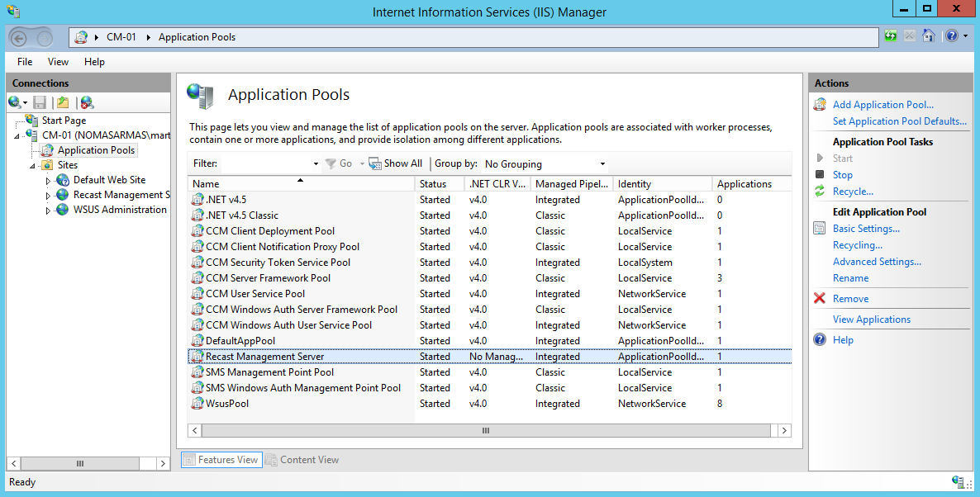
Task: Click Set Application Pool Defaults link
Action: tap(899, 121)
